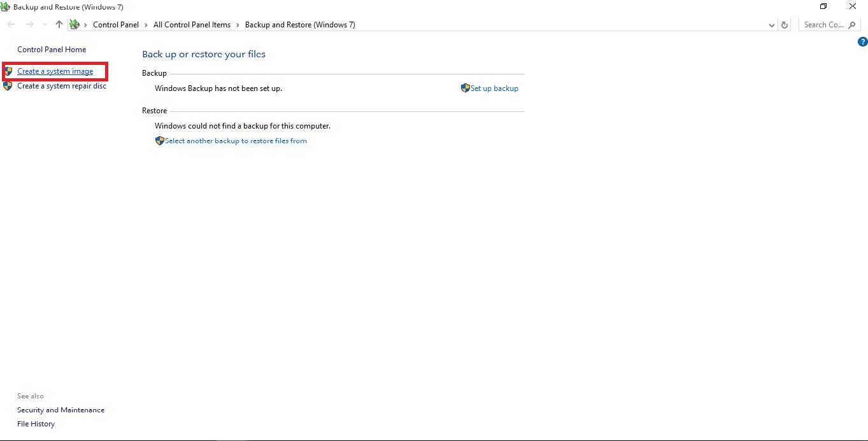Expand the address bar history dropdown
This screenshot has width=868, height=441.
pos(772,25)
